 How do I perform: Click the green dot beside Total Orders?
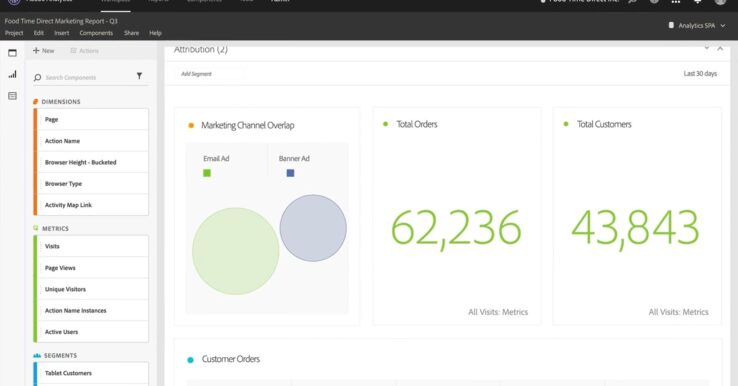tap(385, 124)
